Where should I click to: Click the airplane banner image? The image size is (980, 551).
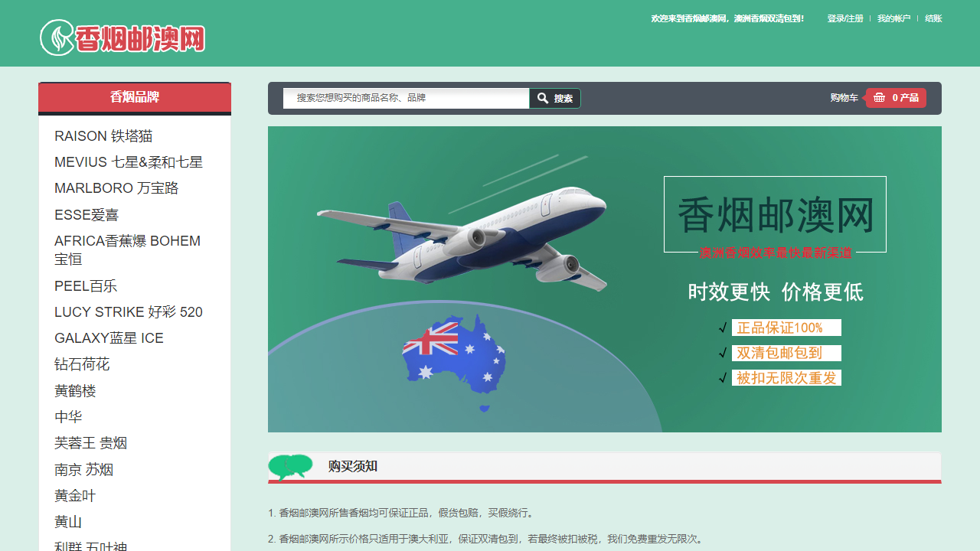click(605, 279)
